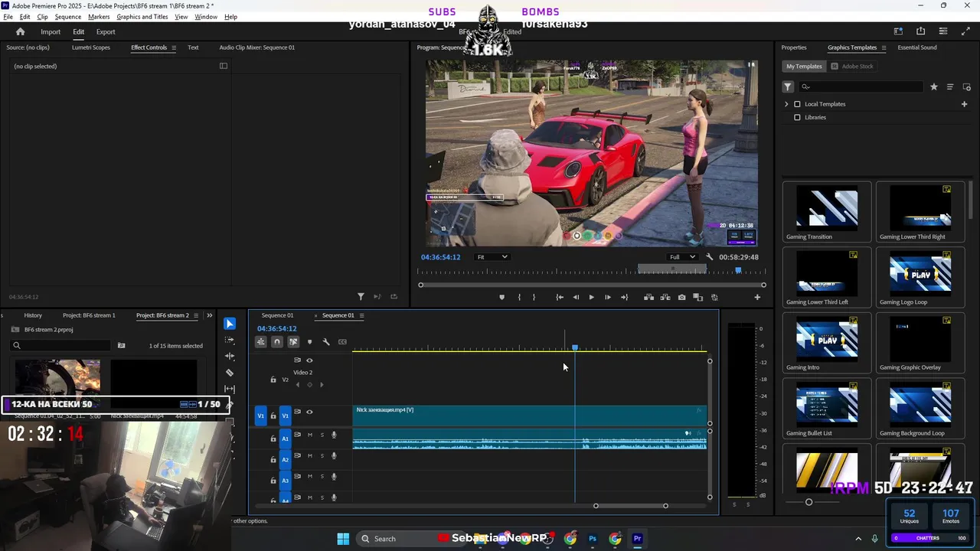
Task: Open Program monitor settings wrench
Action: click(x=710, y=257)
